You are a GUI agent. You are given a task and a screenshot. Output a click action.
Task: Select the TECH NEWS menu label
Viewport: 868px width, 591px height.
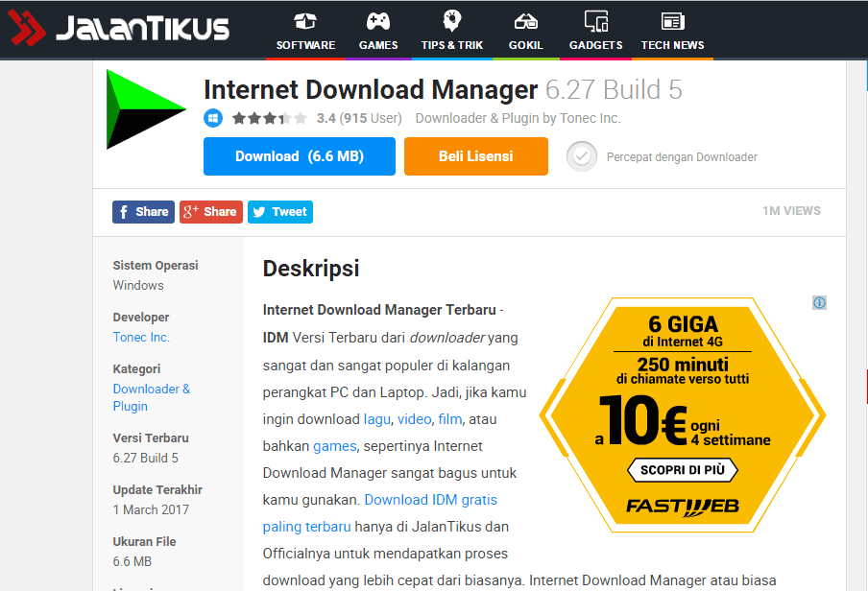[672, 45]
